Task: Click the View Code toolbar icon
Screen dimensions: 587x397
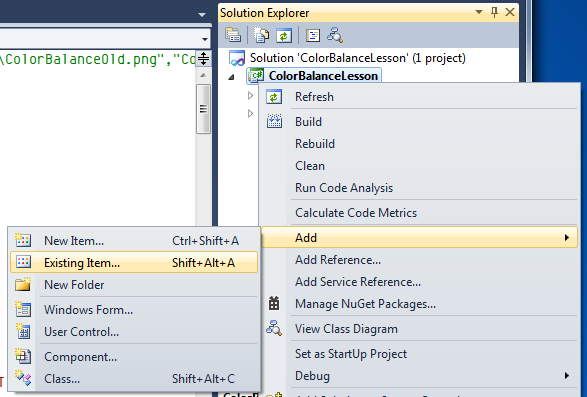Action: pos(313,35)
